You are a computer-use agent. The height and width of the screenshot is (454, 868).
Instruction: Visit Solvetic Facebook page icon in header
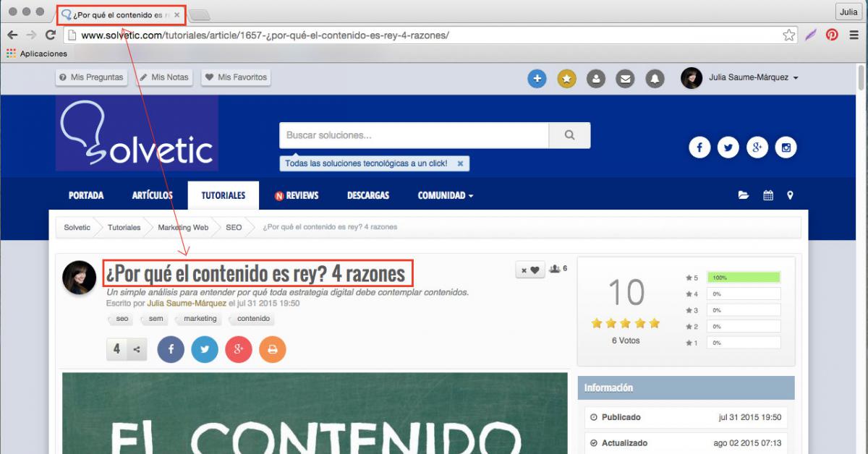click(699, 147)
